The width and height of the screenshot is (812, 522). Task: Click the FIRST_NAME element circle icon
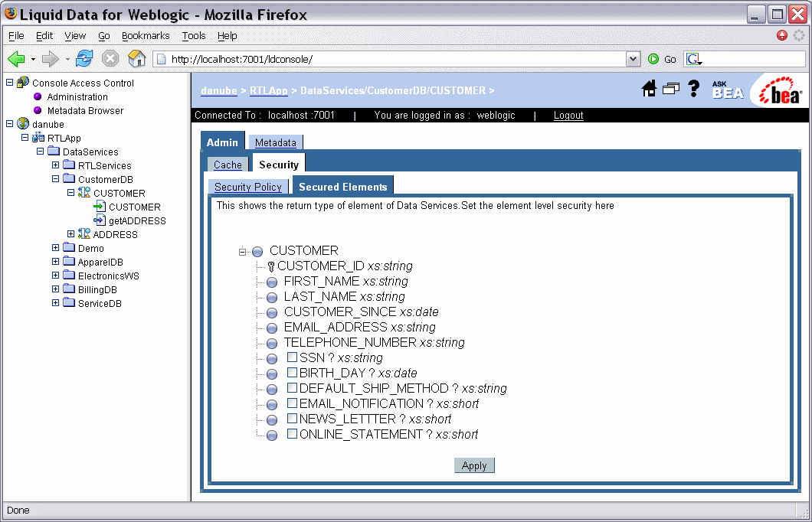click(x=272, y=282)
